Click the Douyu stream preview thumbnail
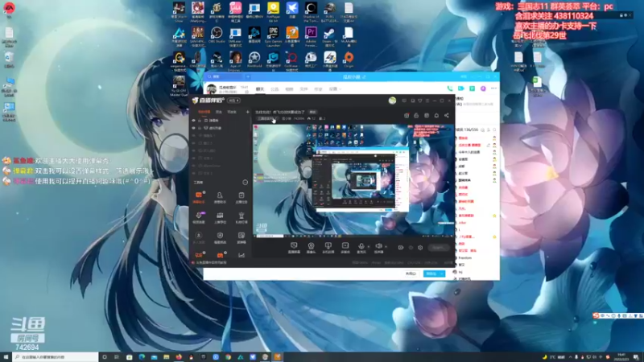The width and height of the screenshot is (644, 362). click(x=353, y=180)
